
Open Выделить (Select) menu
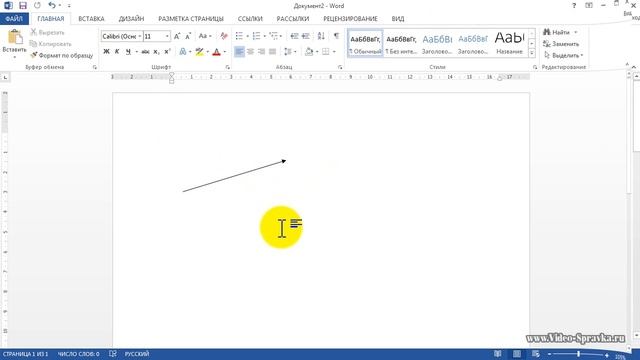pyautogui.click(x=564, y=55)
